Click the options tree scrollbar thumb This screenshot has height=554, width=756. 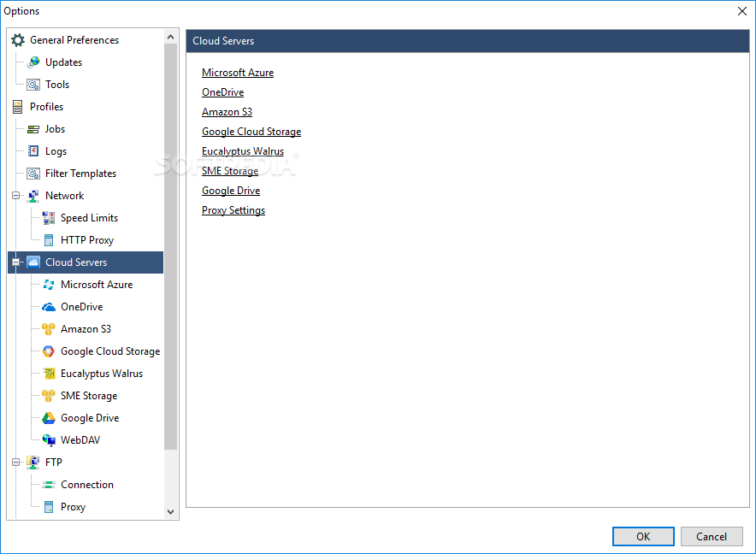click(x=170, y=246)
